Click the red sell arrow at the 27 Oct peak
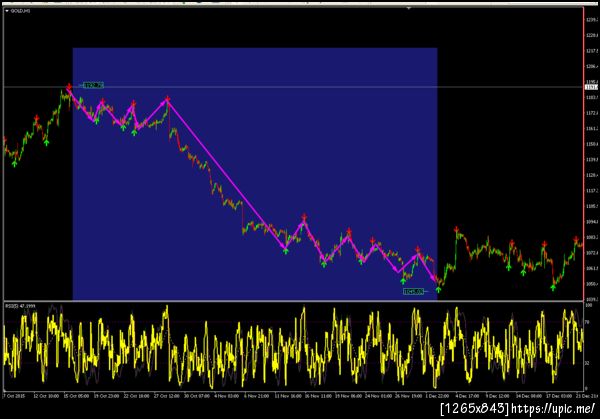Image resolution: width=600 pixels, height=419 pixels. 167,99
